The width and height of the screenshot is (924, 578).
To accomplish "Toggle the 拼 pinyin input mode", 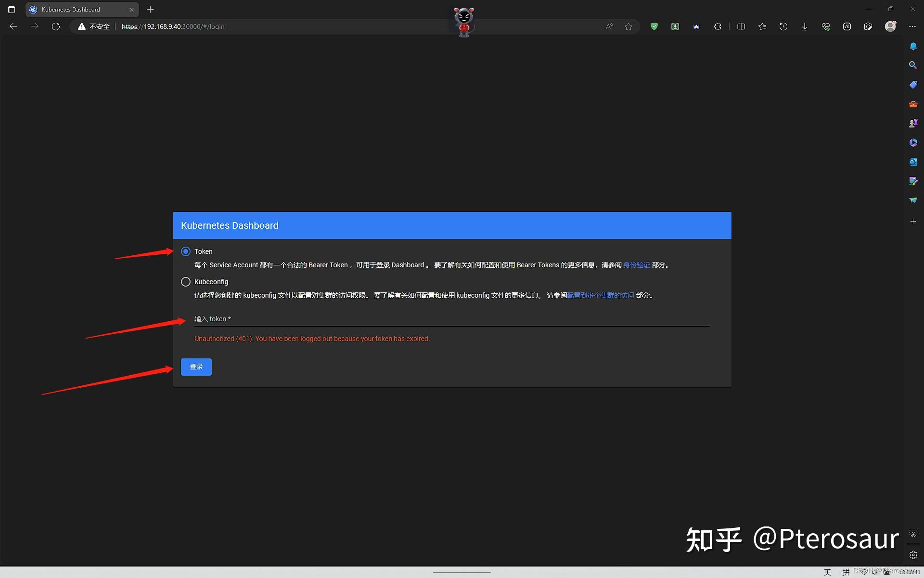I will click(846, 572).
